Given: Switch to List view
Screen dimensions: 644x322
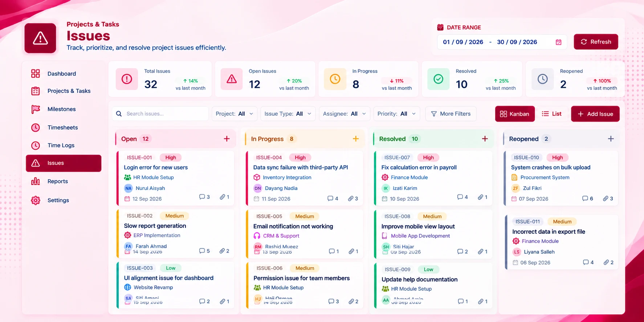Looking at the screenshot, I should click(552, 114).
